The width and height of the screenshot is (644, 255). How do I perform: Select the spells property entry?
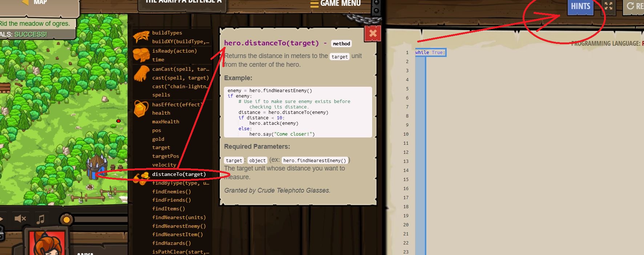pyautogui.click(x=161, y=95)
